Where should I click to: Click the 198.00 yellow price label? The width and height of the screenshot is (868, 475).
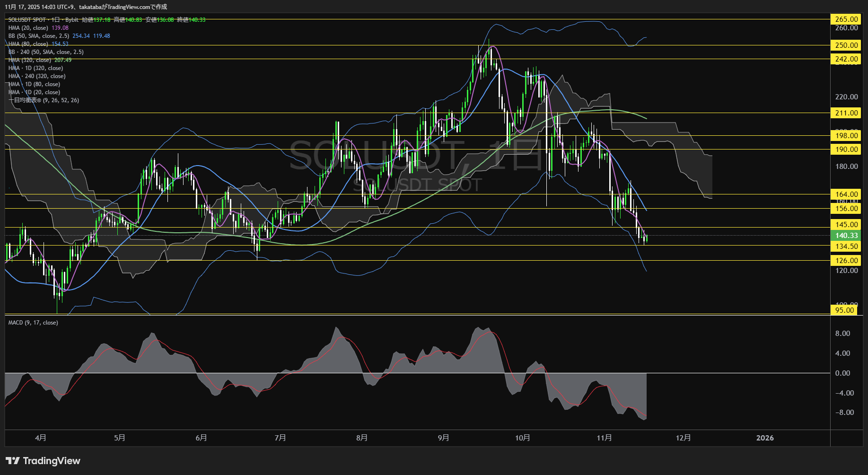point(846,136)
